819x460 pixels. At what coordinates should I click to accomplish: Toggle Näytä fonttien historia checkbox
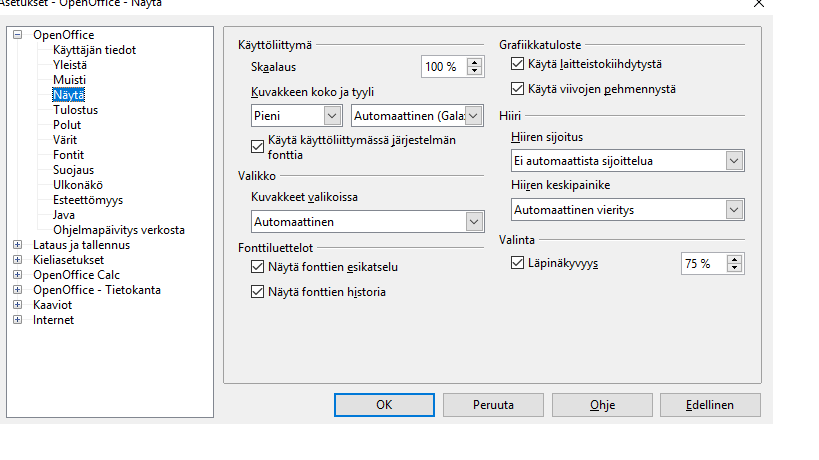point(257,292)
